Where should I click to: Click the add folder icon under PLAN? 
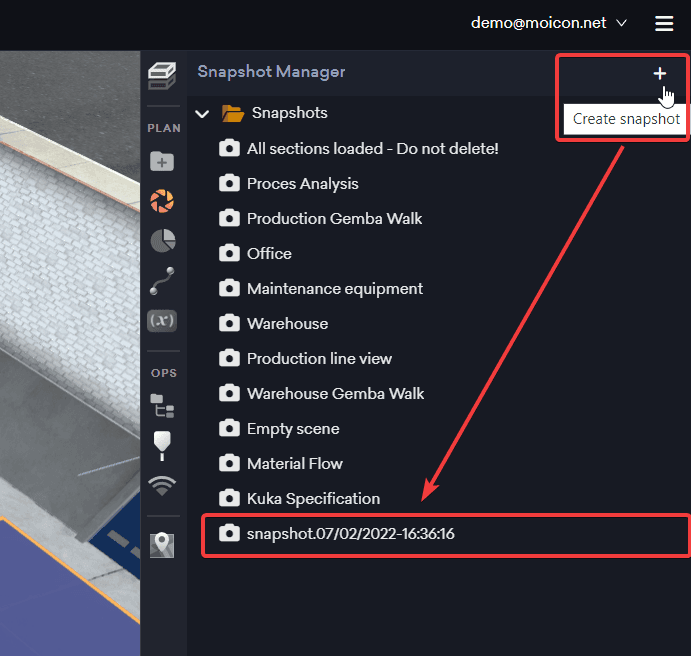162,161
